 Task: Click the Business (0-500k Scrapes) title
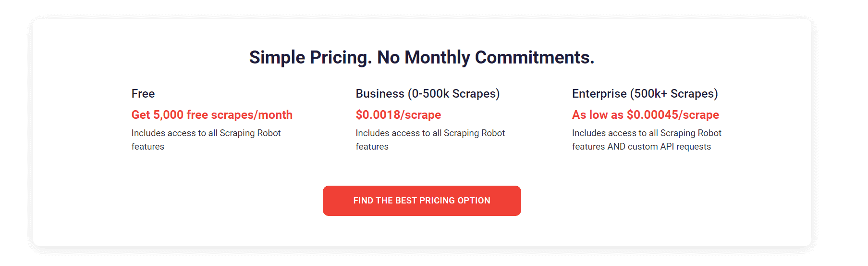tap(428, 93)
